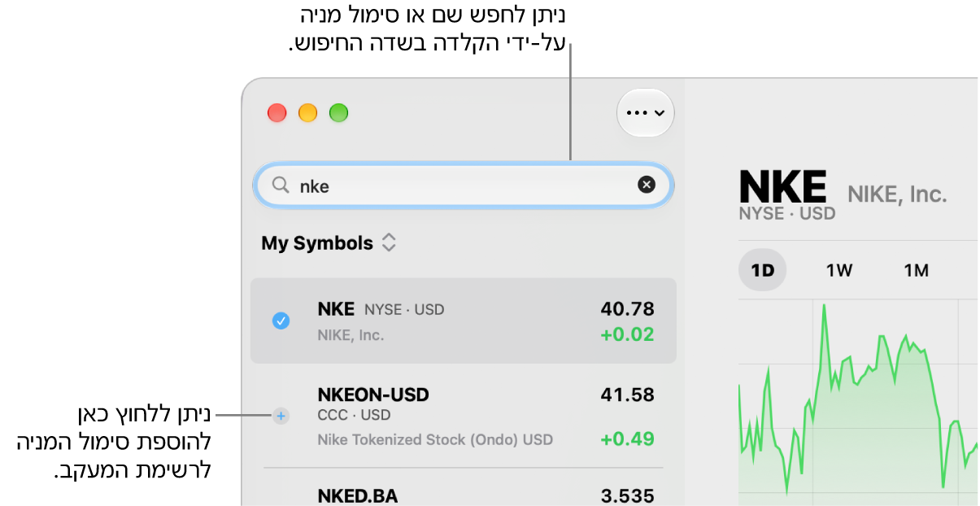Click in the search field containing nke
This screenshot has height=506, width=980.
point(464,185)
